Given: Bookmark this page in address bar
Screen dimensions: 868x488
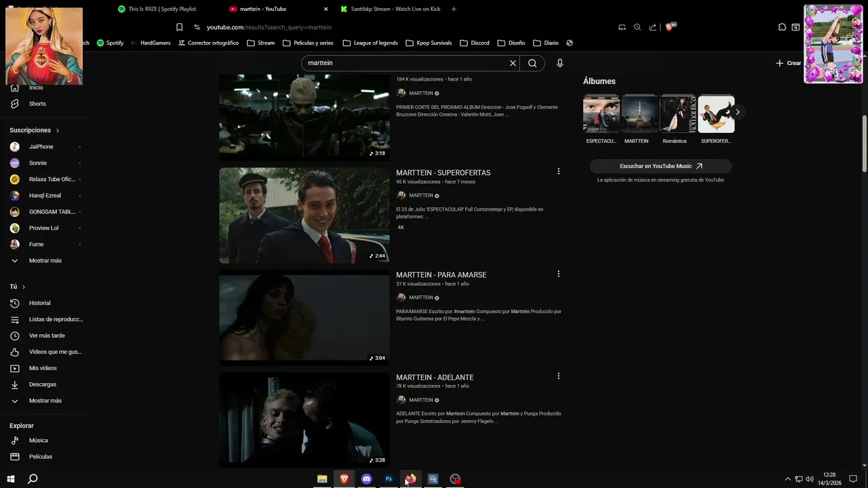Looking at the screenshot, I should (x=179, y=27).
